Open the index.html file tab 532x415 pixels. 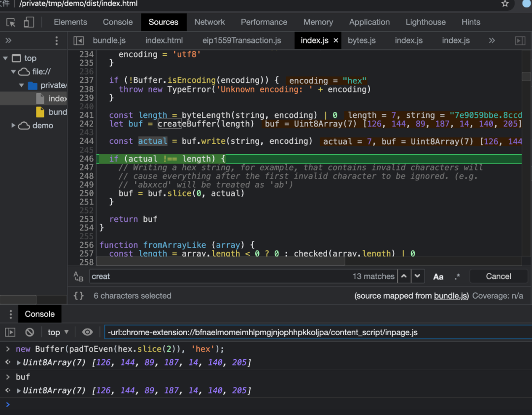164,41
